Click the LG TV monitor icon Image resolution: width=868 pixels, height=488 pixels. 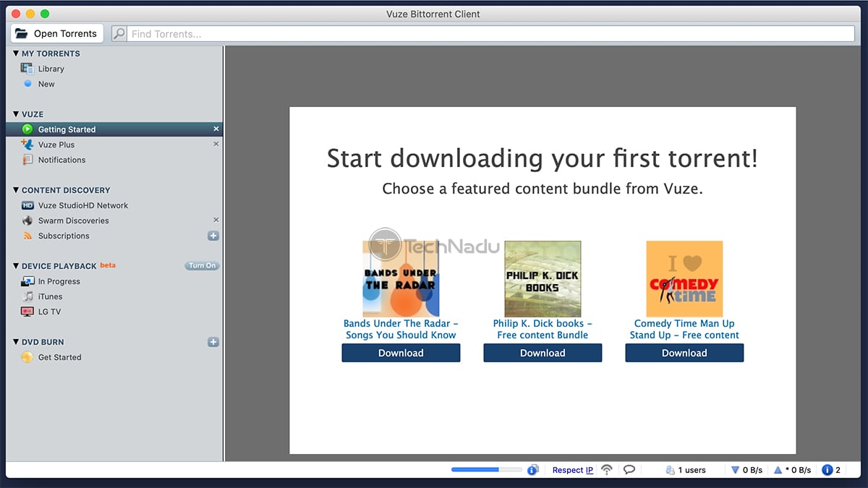tap(27, 312)
